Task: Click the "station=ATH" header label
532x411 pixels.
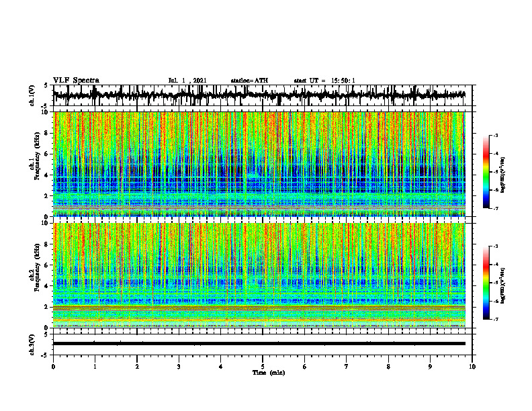Action: [249, 81]
